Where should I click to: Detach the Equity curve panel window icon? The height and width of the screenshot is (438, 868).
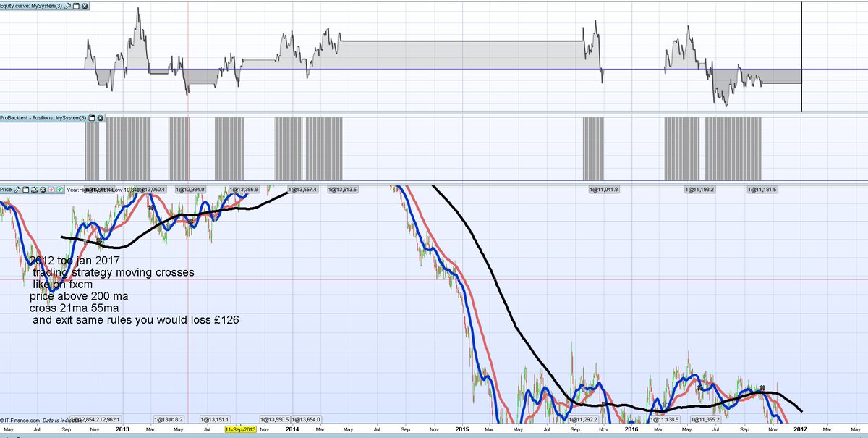coord(76,5)
